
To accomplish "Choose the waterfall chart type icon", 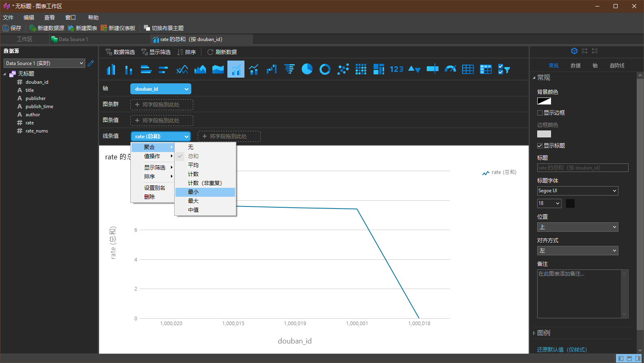I will pos(272,70).
